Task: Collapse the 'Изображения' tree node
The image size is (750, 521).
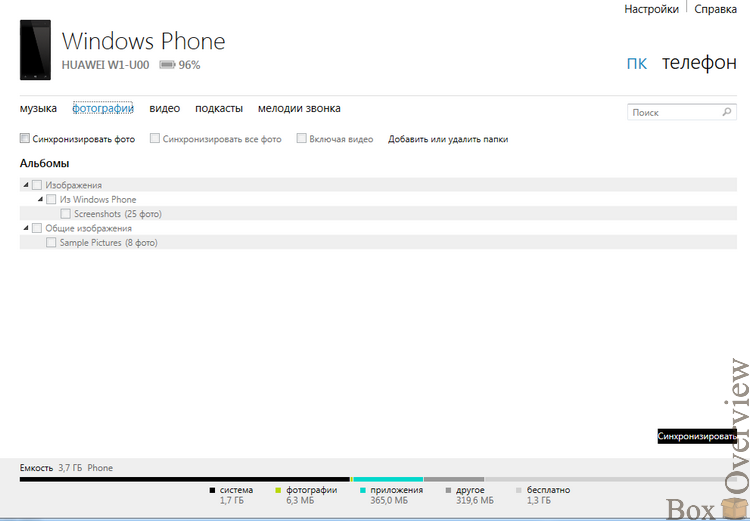Action: [26, 185]
